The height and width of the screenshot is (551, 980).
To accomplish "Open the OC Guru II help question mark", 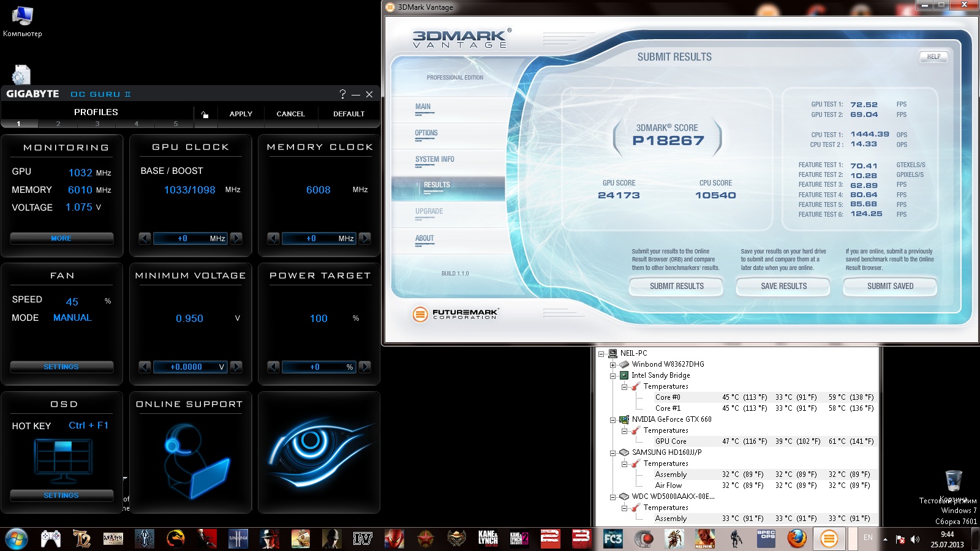I will (x=342, y=94).
